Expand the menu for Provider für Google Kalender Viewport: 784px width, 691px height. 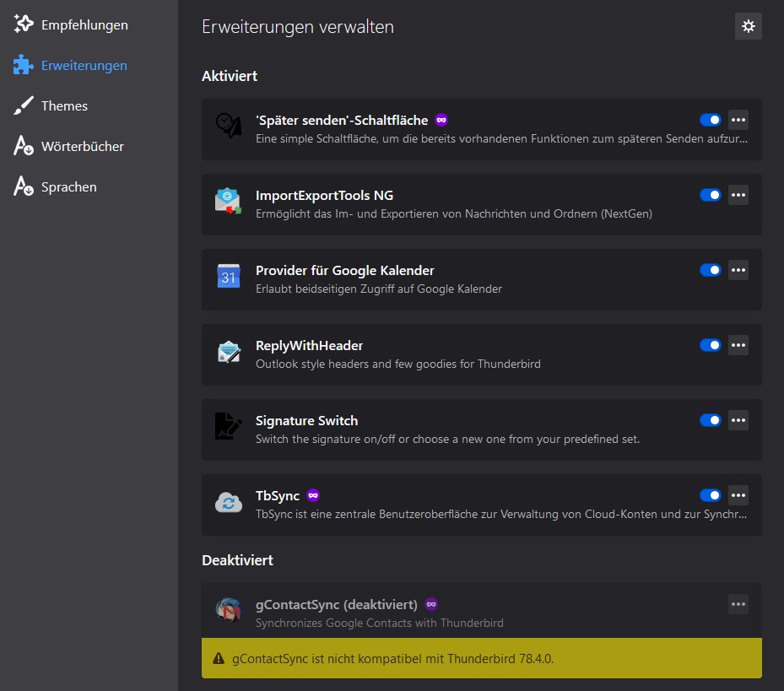738,270
